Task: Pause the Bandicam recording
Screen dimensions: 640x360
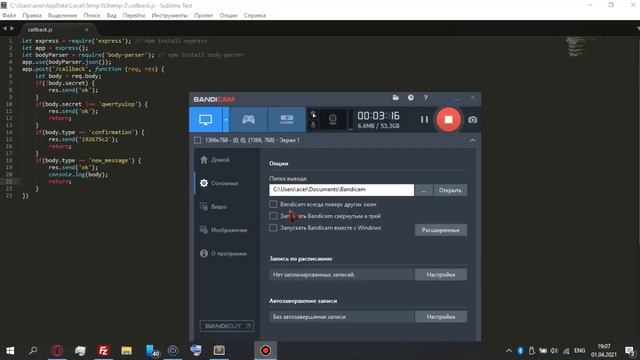Action: coord(424,120)
